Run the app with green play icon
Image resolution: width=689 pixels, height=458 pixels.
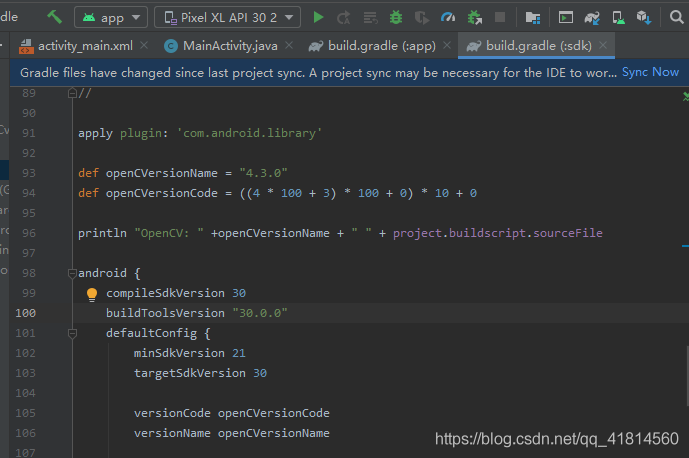coord(318,17)
